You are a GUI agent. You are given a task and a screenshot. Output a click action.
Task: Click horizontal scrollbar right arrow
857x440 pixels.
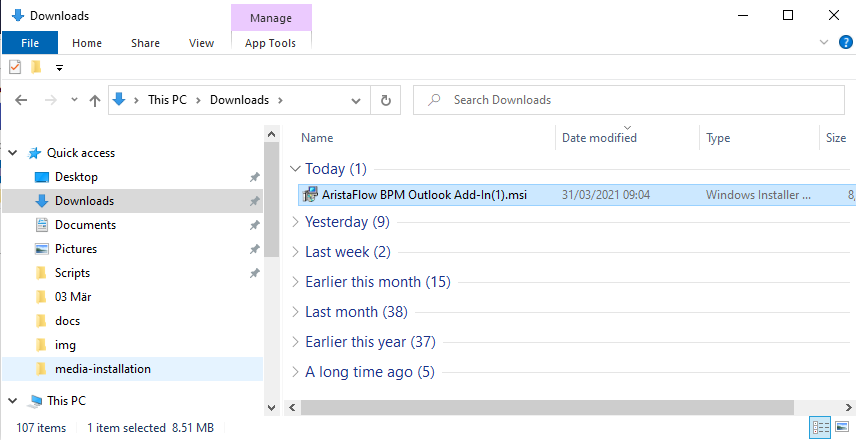(x=849, y=407)
